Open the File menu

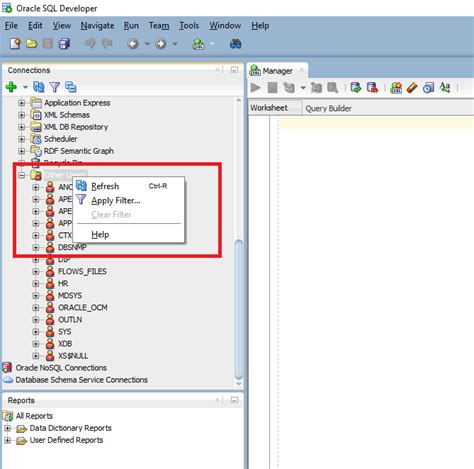click(x=11, y=26)
